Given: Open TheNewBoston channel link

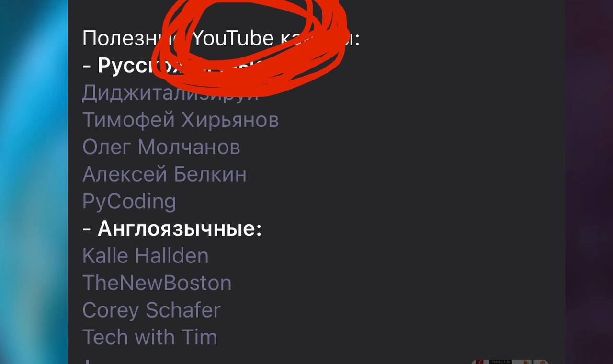Looking at the screenshot, I should coord(157,283).
